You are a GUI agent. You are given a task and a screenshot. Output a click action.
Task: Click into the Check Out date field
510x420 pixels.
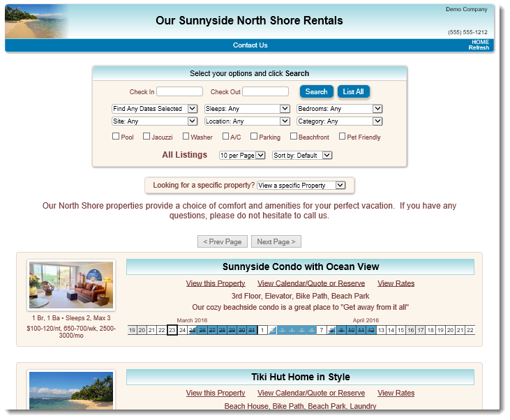[265, 91]
